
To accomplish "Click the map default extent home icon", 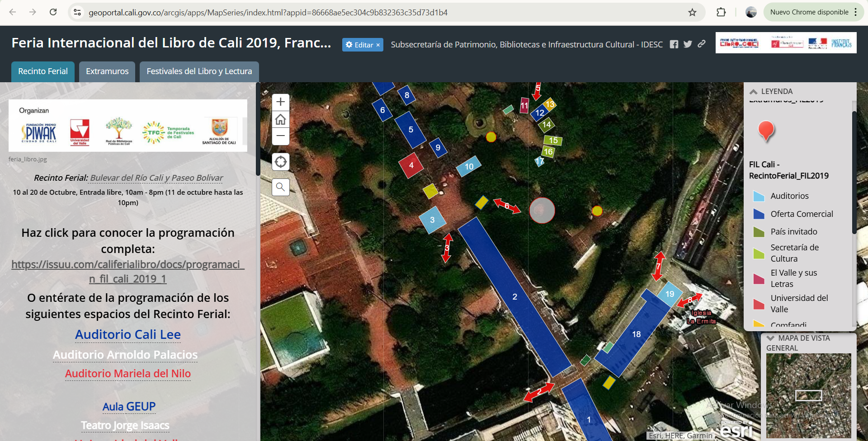I will [280, 119].
